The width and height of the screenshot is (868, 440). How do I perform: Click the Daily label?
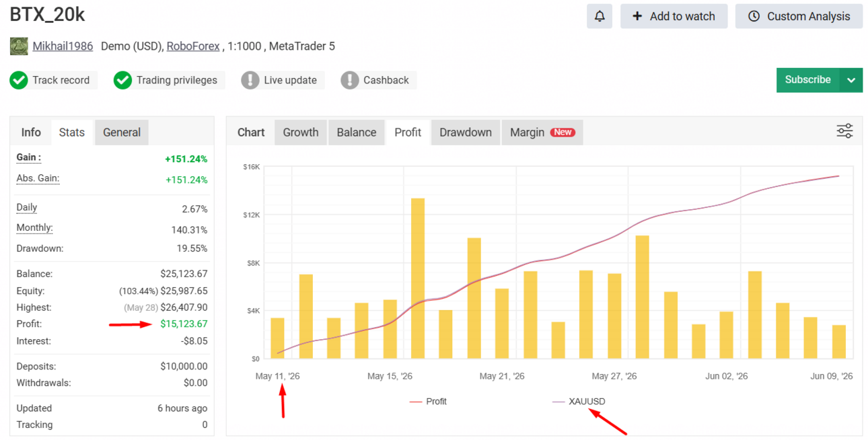pos(27,208)
